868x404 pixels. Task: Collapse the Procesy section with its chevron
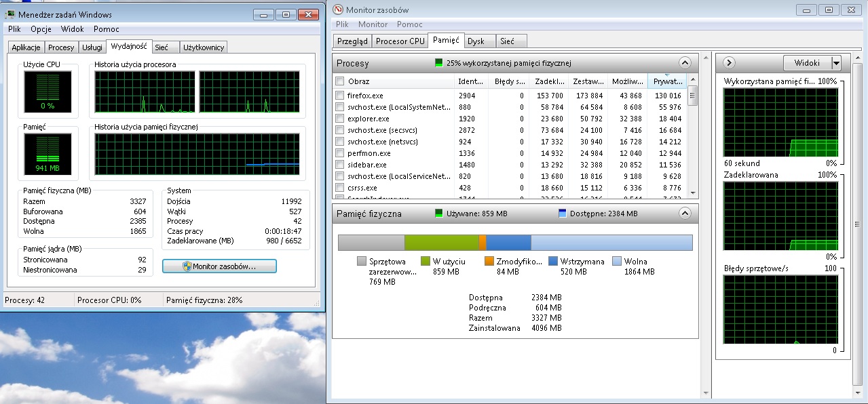point(684,63)
